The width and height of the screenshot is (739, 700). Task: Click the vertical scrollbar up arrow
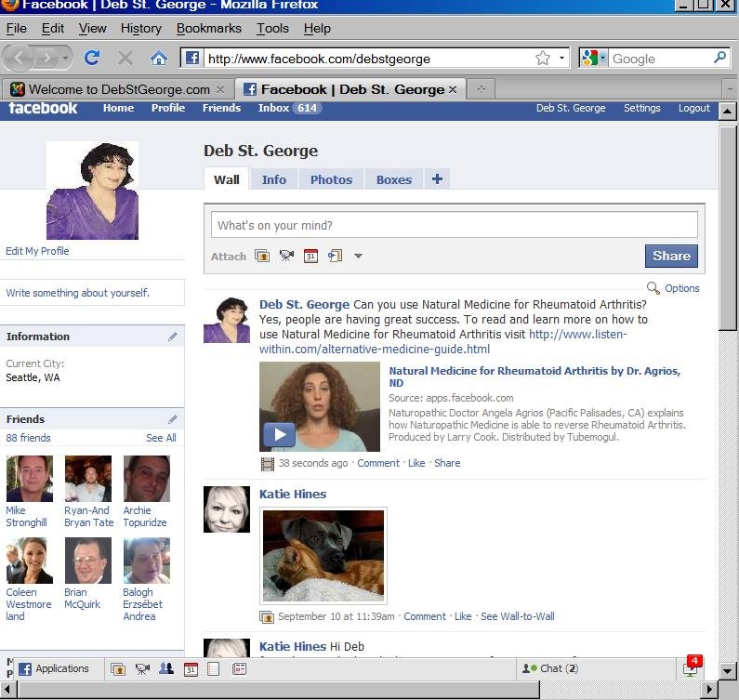(x=727, y=112)
